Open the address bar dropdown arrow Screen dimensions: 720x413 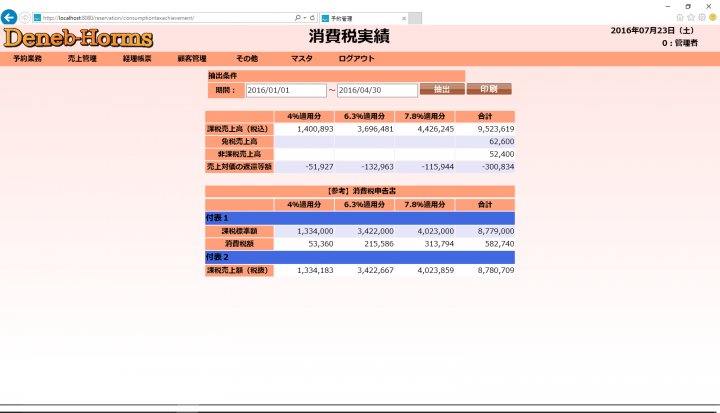coord(305,18)
